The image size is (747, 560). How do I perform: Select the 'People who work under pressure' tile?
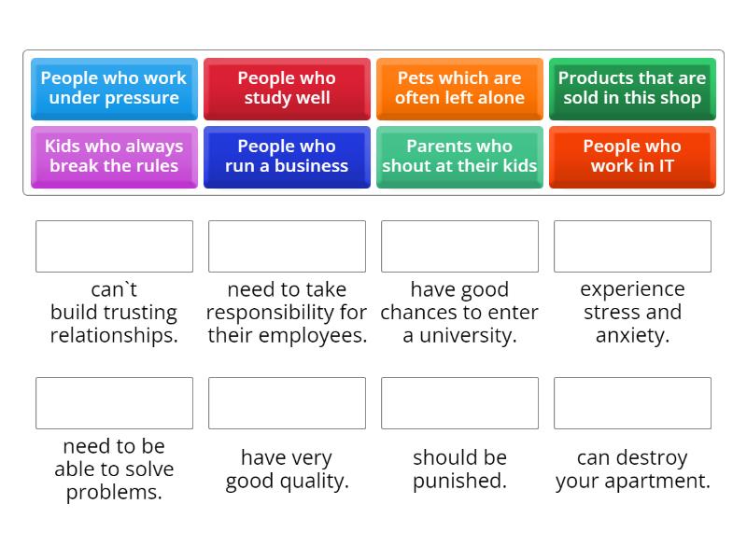coord(114,89)
